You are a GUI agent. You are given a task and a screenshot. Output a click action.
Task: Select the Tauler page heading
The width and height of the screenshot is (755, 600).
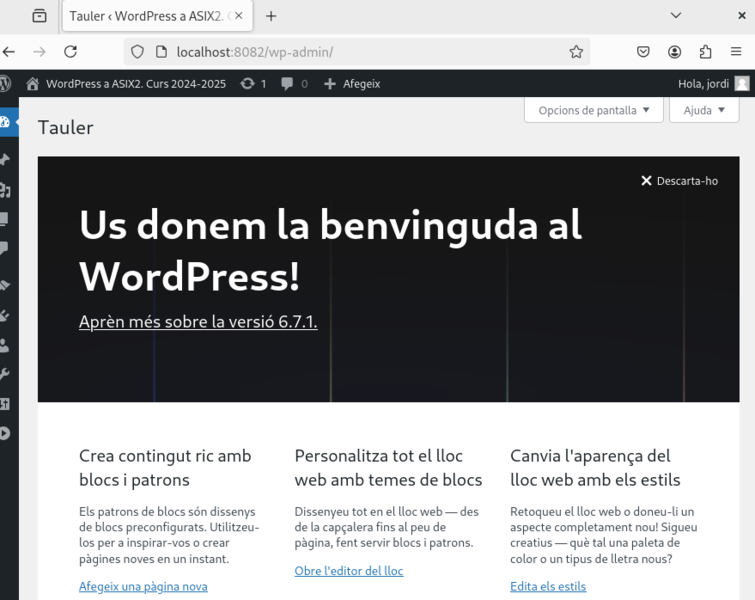[65, 128]
